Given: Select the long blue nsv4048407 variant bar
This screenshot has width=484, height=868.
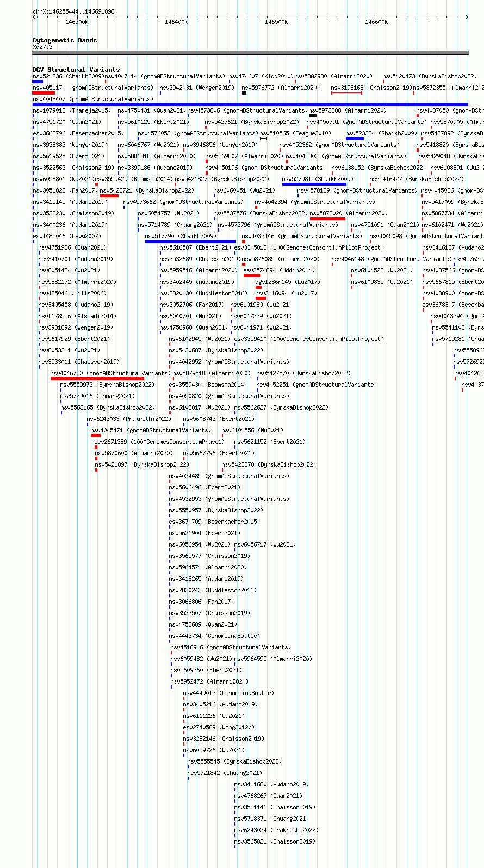Looking at the screenshot, I should (x=250, y=104).
